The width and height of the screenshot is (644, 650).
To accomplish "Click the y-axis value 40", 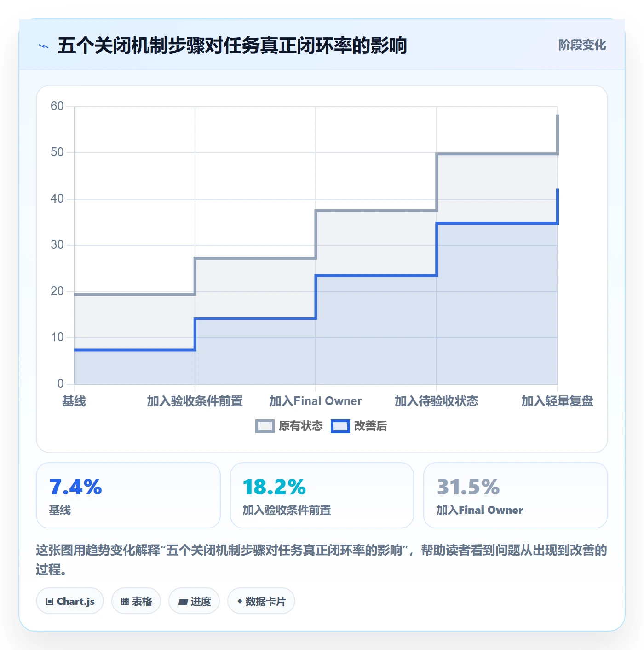I will 57,199.
